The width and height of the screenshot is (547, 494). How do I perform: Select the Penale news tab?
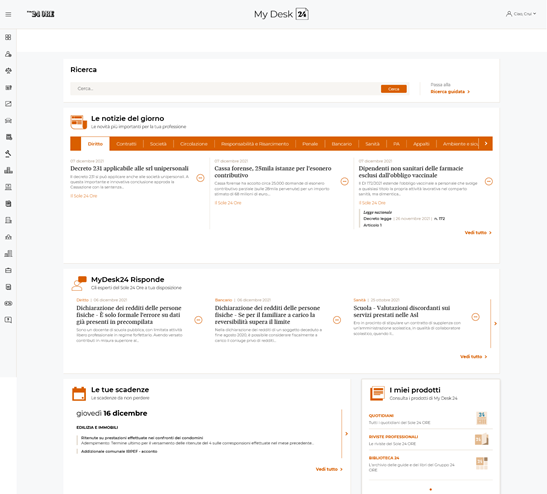pos(310,144)
